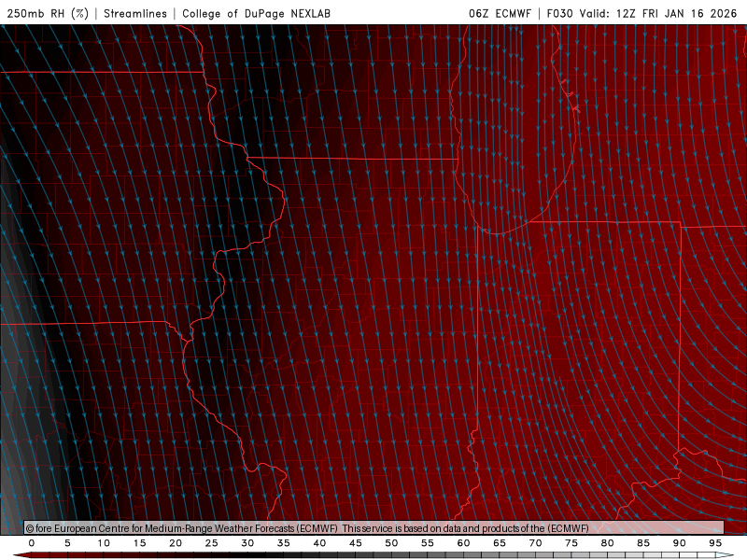Click the "70" tick label on the color scale
The image size is (747, 560).
tap(535, 543)
